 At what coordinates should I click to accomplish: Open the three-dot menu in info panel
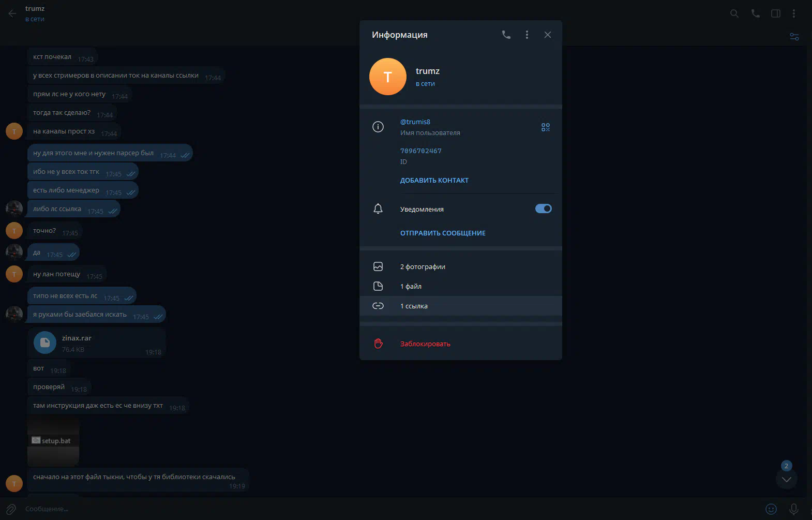point(527,35)
